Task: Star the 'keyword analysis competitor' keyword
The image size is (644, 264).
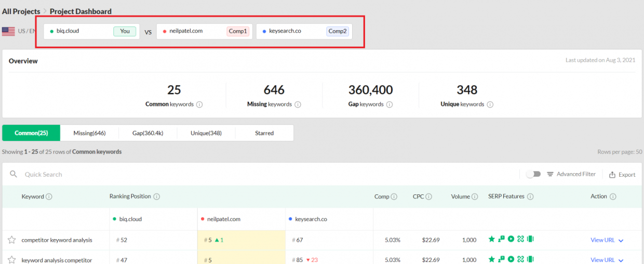Action: [11, 260]
